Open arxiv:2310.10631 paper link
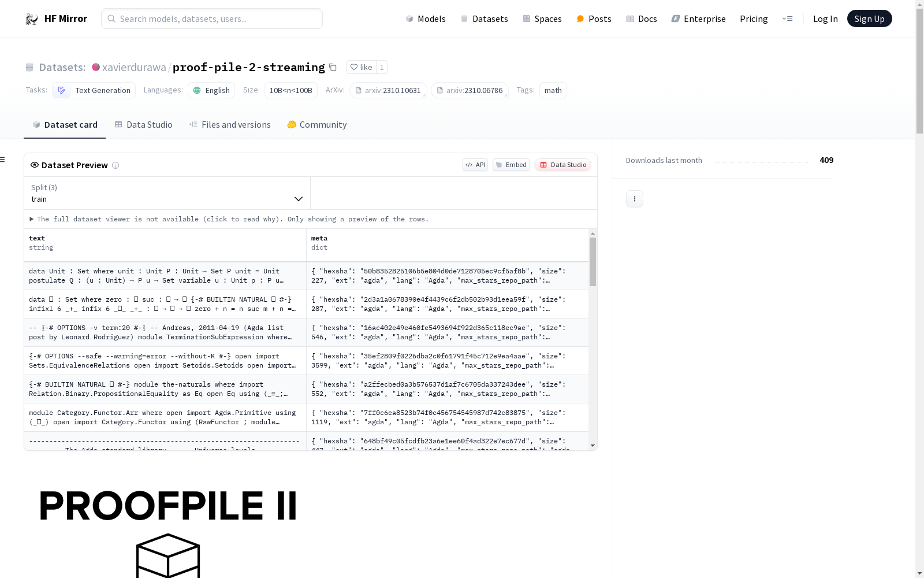Screen dimensions: 924x578 tap(388, 90)
